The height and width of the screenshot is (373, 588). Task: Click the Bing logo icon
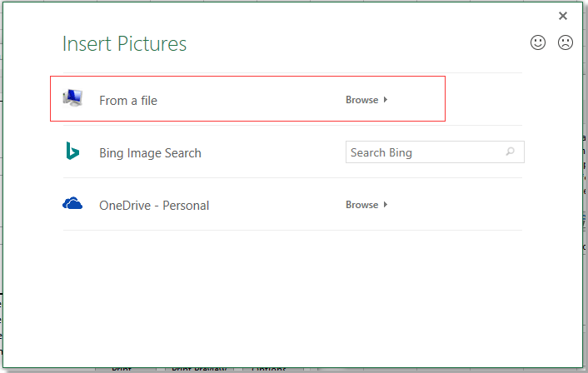click(x=72, y=152)
